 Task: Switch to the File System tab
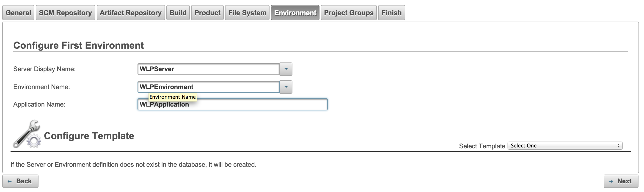[247, 13]
